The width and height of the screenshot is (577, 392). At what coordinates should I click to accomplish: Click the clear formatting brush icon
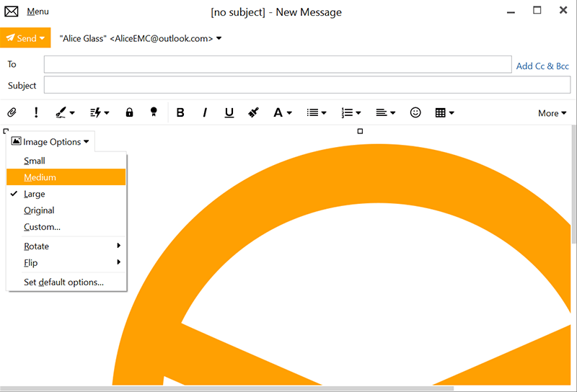click(x=254, y=112)
